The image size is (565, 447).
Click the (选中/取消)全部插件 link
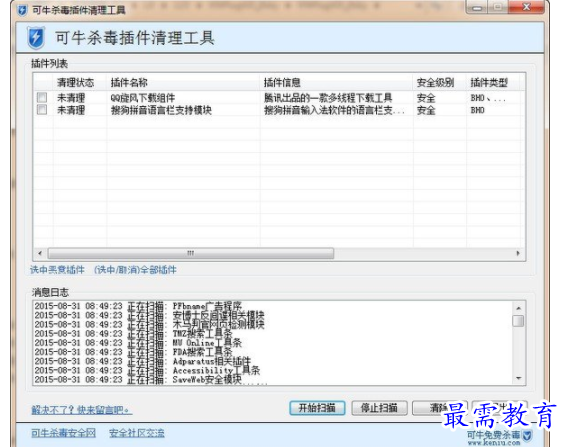coord(135,269)
